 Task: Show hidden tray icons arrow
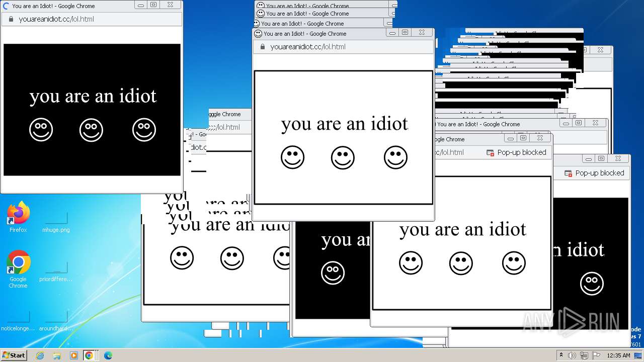[x=561, y=355]
